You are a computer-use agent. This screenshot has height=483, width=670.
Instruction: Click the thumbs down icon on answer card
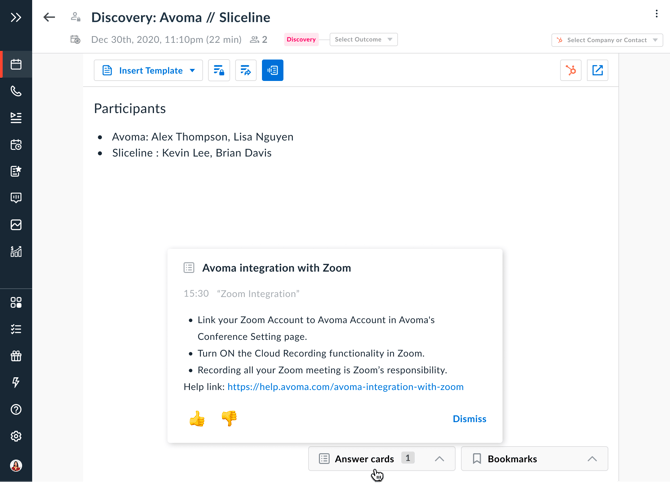pos(229,419)
